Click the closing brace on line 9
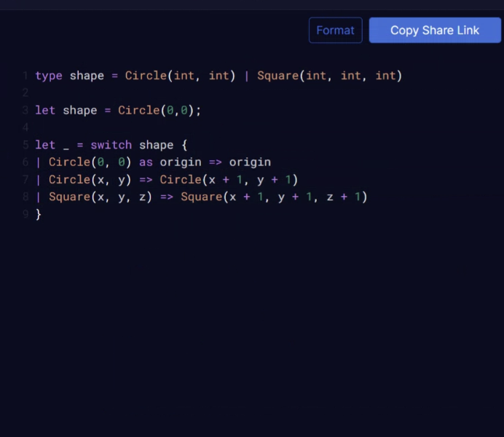 tap(39, 214)
